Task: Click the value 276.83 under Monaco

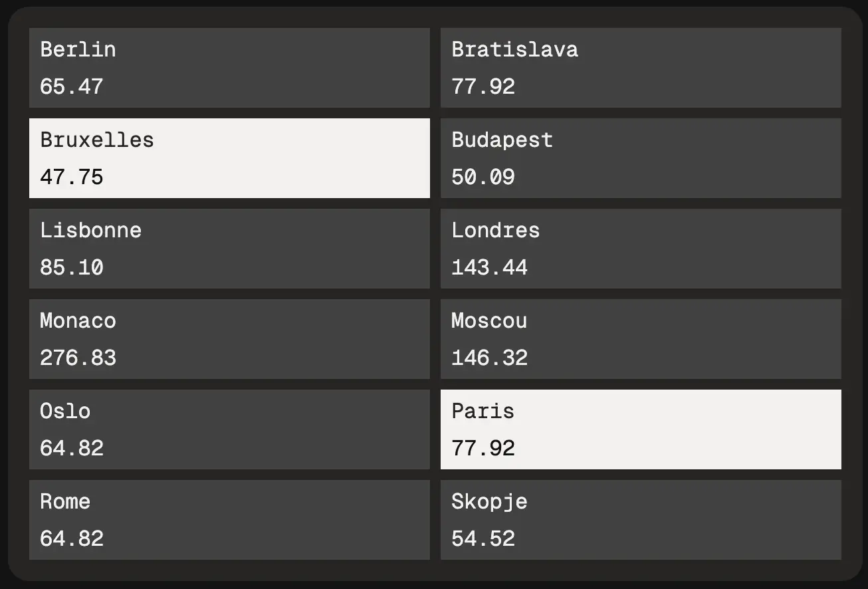Action: pos(78,358)
